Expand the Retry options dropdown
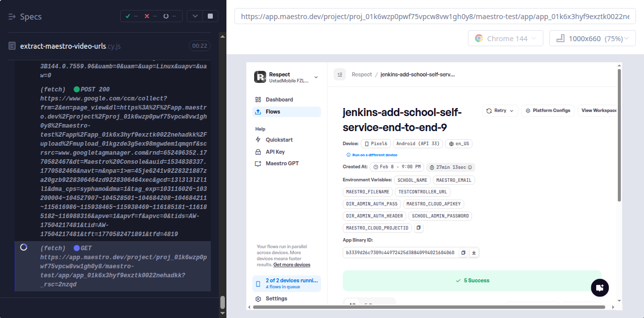644x318 pixels. pyautogui.click(x=500, y=111)
